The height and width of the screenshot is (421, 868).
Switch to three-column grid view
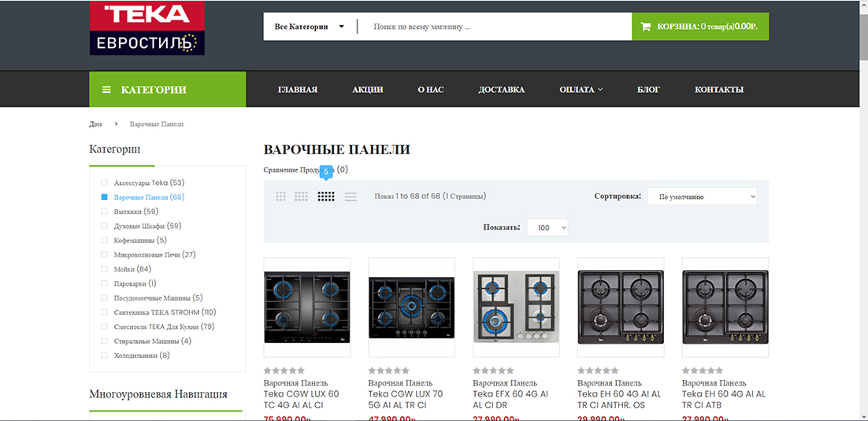pyautogui.click(x=280, y=196)
